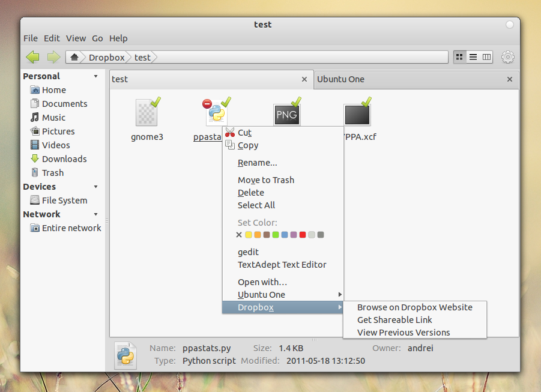
Task: Set file color to red
Action: pos(303,235)
